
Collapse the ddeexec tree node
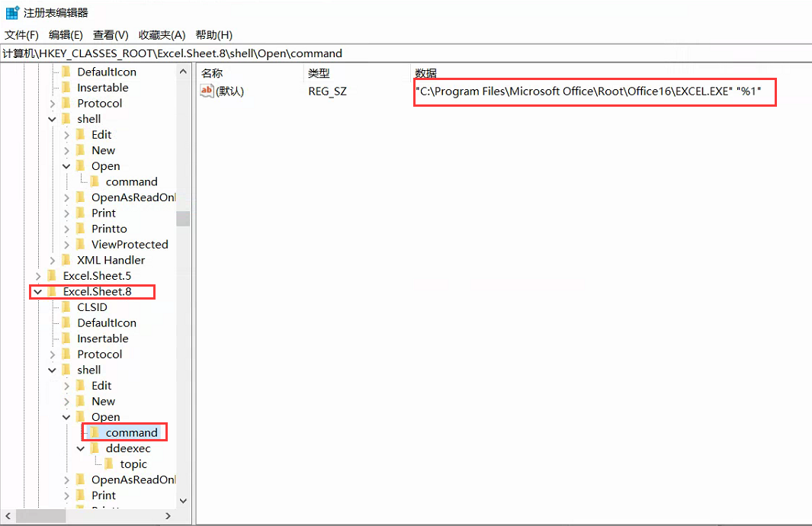(x=81, y=448)
